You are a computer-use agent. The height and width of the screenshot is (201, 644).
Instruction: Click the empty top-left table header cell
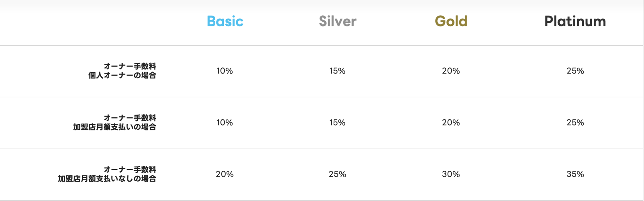point(84,22)
